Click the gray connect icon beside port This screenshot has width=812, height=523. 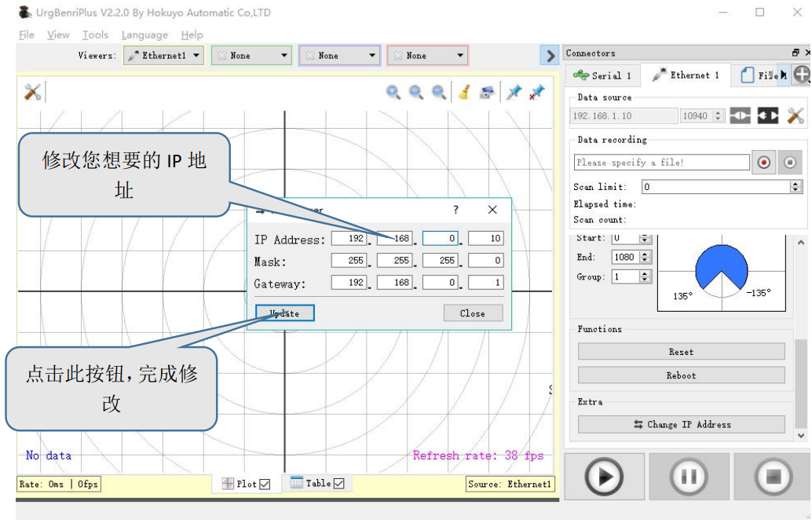point(740,116)
